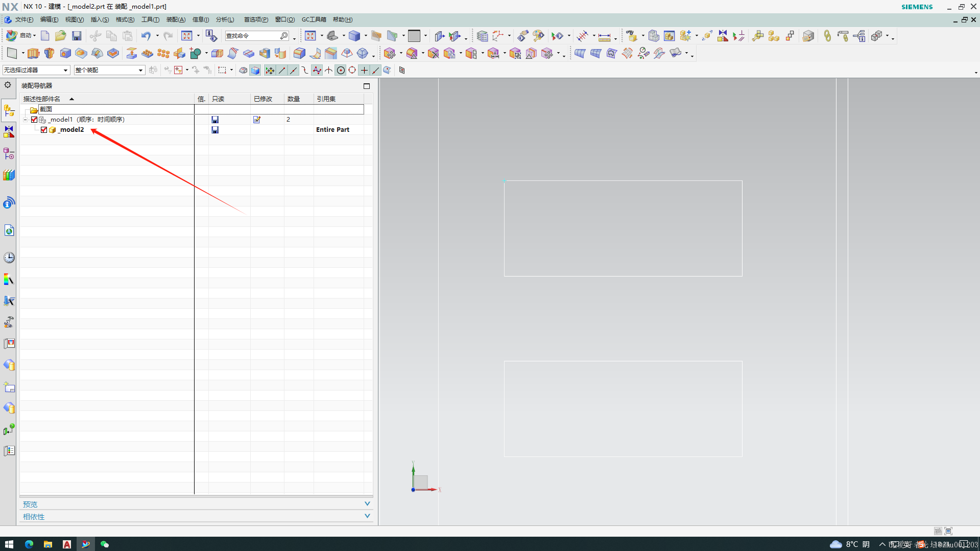Image resolution: width=980 pixels, height=551 pixels.
Task: Click the Hole feature icon
Action: [65, 53]
